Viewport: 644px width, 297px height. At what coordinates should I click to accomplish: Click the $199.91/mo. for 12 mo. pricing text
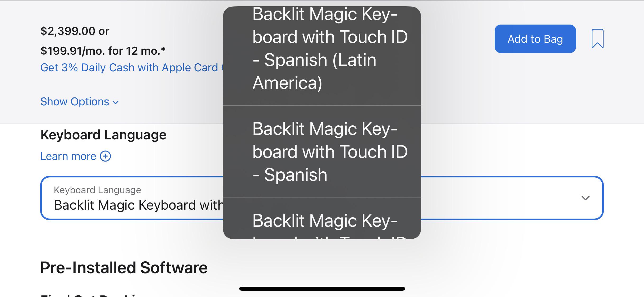(x=103, y=51)
